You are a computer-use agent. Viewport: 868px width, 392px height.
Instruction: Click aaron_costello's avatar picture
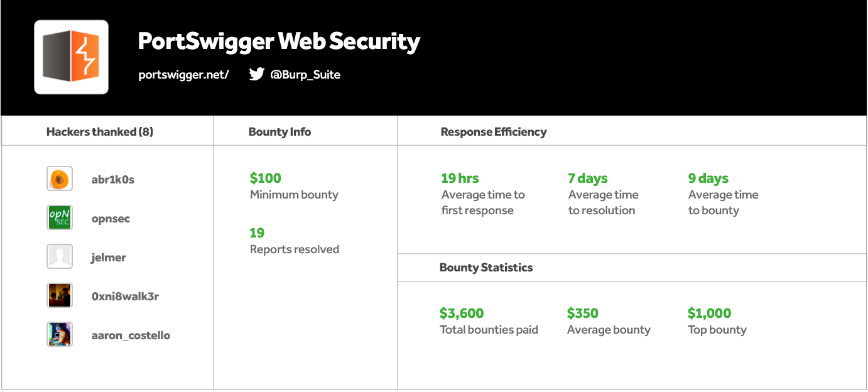[x=60, y=335]
